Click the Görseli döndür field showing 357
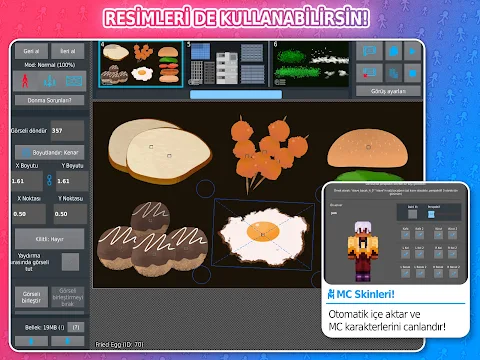Image resolution: width=480 pixels, height=360 pixels. pyautogui.click(x=67, y=131)
